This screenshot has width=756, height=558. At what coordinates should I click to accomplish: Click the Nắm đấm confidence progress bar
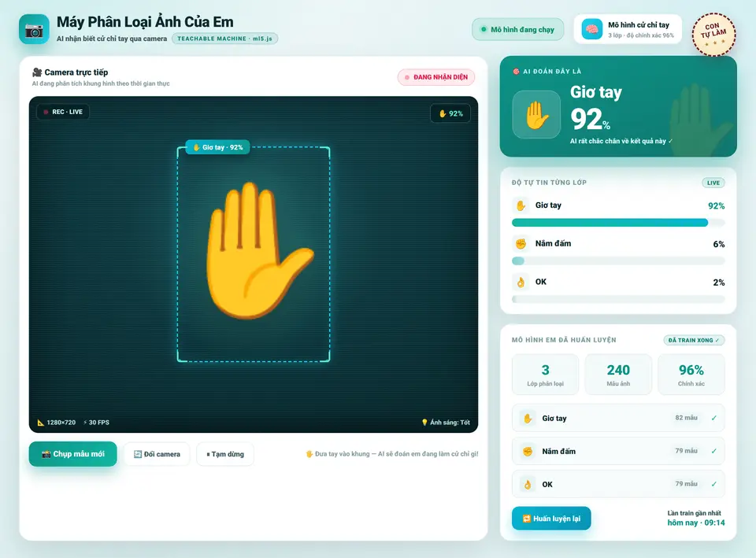click(618, 261)
